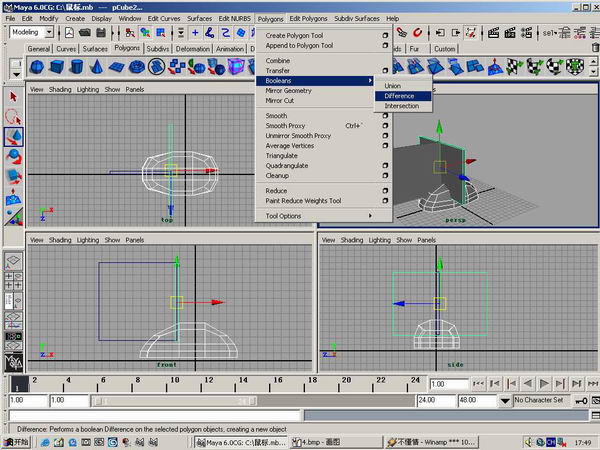Image resolution: width=600 pixels, height=450 pixels.
Task: Click the save scene icon
Action: tap(101, 33)
